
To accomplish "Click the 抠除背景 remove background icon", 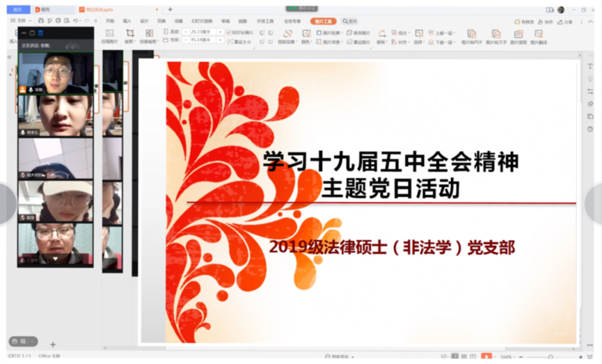I will pyautogui.click(x=287, y=34).
